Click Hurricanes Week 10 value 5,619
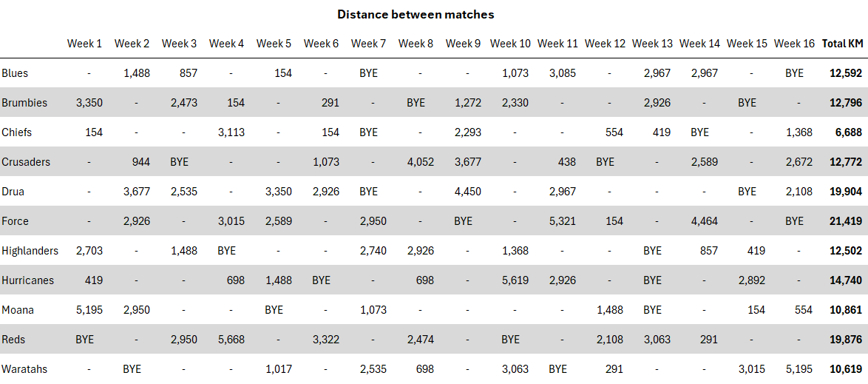 pyautogui.click(x=515, y=280)
